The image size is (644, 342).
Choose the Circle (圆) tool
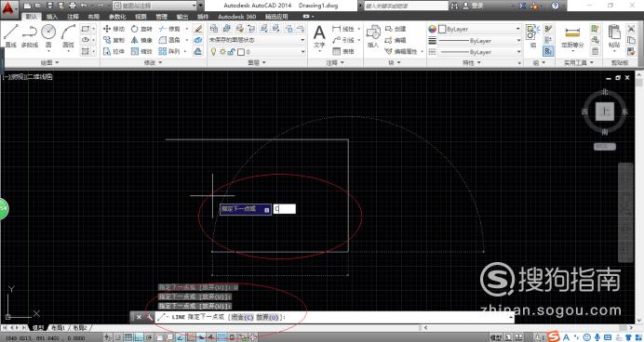pyautogui.click(x=48, y=35)
